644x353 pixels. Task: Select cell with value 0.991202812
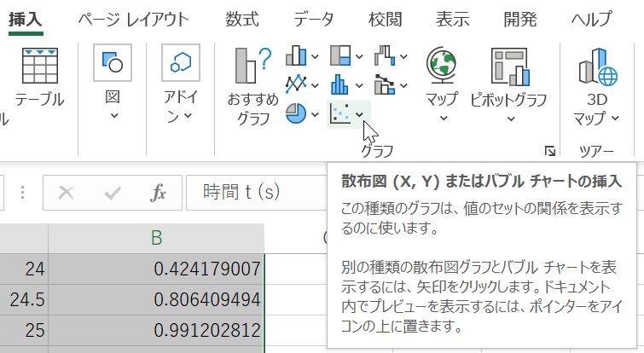coord(156,330)
